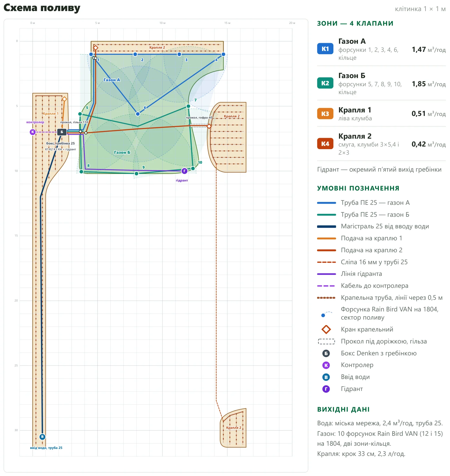This screenshot has height=476, width=450.
Task: Click the teal К2 valve badge
Action: 325,83
